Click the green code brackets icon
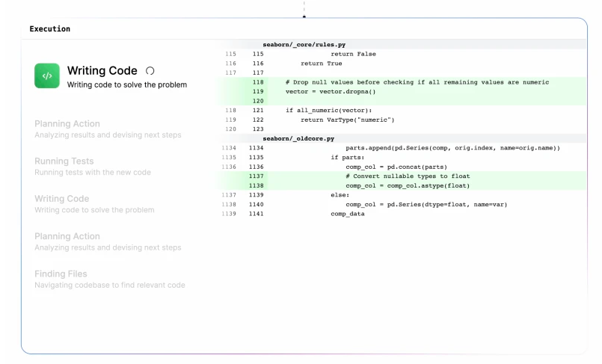Image resolution: width=602 pixels, height=364 pixels. pyautogui.click(x=47, y=75)
